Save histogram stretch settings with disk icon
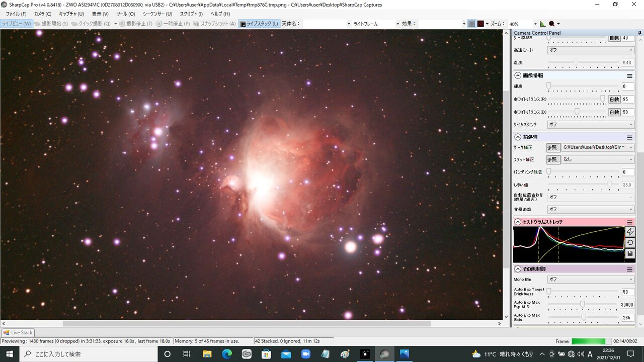The height and width of the screenshot is (362, 644). click(629, 254)
